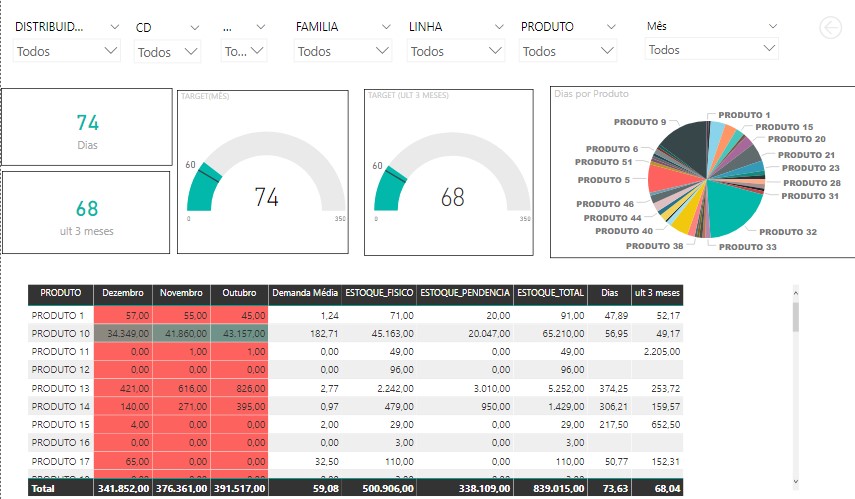The height and width of the screenshot is (499, 855).
Task: Click the 68 ult 3 meses card
Action: pyautogui.click(x=87, y=213)
